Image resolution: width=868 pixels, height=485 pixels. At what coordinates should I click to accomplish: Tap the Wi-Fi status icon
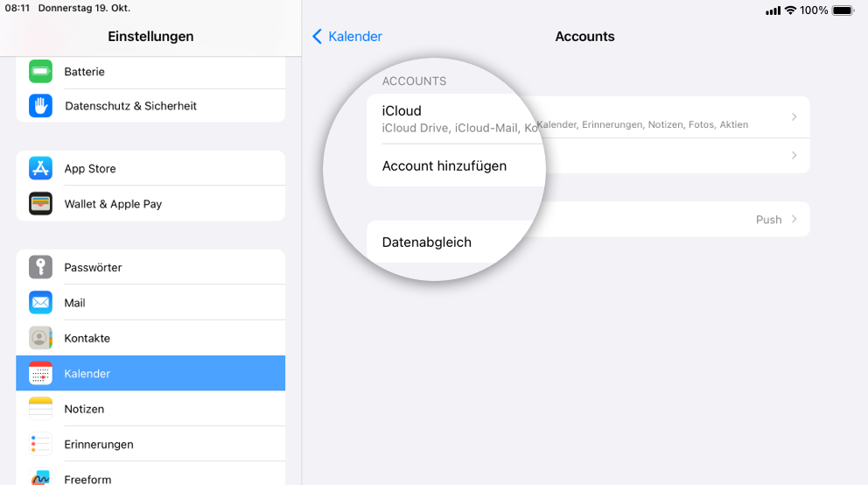tap(790, 11)
